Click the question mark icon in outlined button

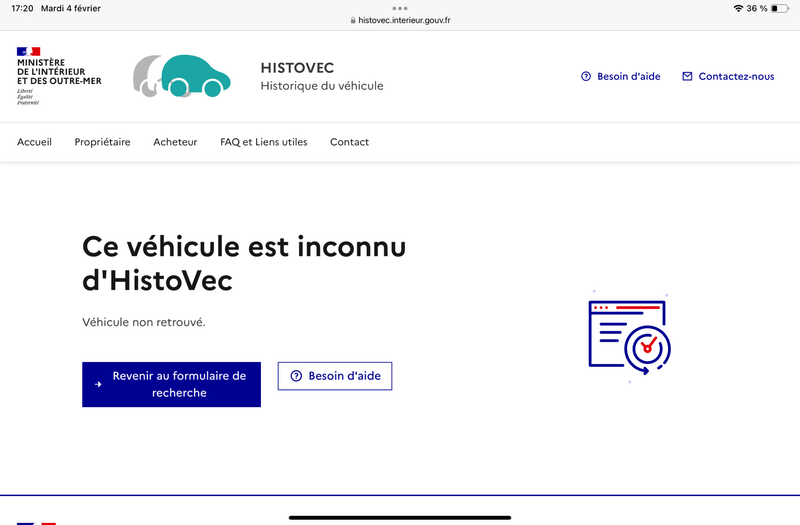pyautogui.click(x=296, y=376)
